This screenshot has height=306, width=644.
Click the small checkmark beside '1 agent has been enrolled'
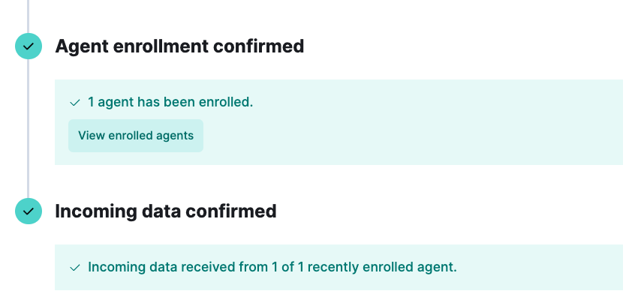click(x=75, y=103)
